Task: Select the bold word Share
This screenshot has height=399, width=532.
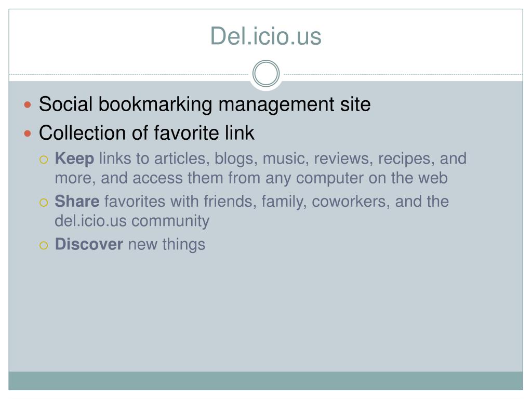Action: (77, 201)
